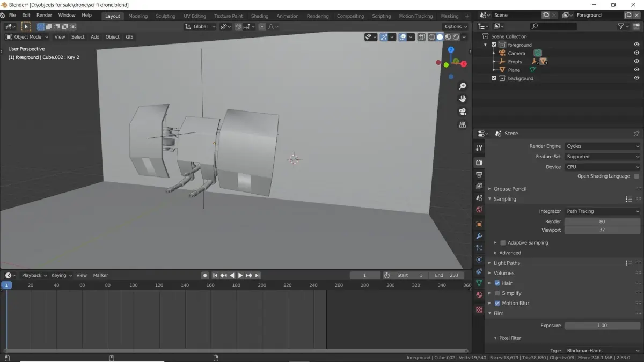Viewport: 644px width, 362px height.
Task: Enable the Simplify checkbox
Action: pos(497,293)
